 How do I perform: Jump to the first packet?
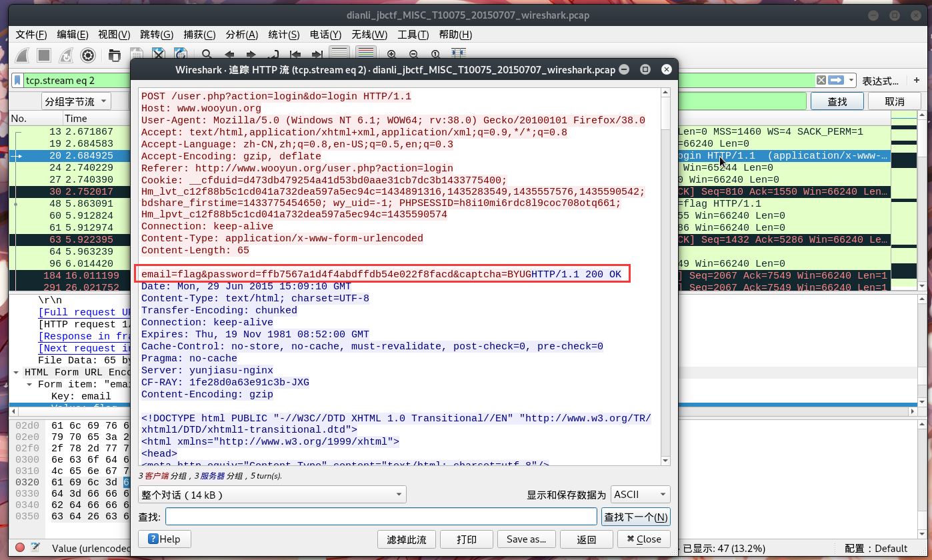[x=295, y=55]
